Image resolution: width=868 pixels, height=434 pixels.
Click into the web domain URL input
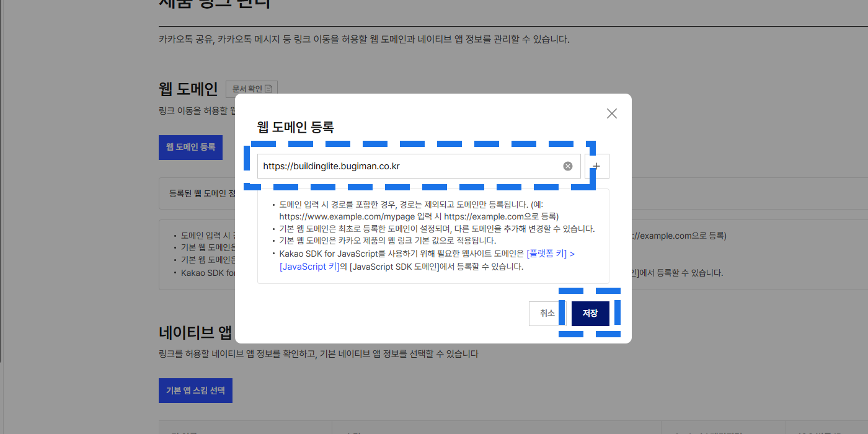[x=409, y=166]
